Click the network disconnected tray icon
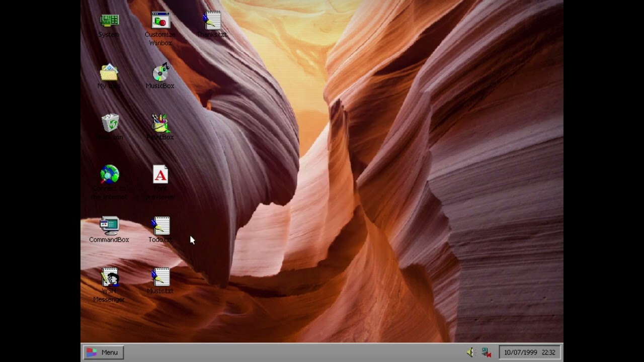 pyautogui.click(x=486, y=352)
